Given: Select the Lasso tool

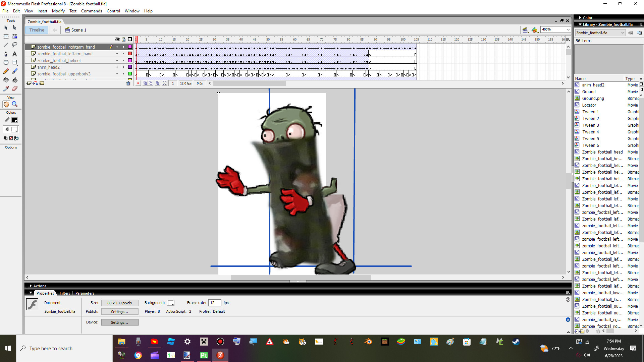Looking at the screenshot, I should (14, 45).
